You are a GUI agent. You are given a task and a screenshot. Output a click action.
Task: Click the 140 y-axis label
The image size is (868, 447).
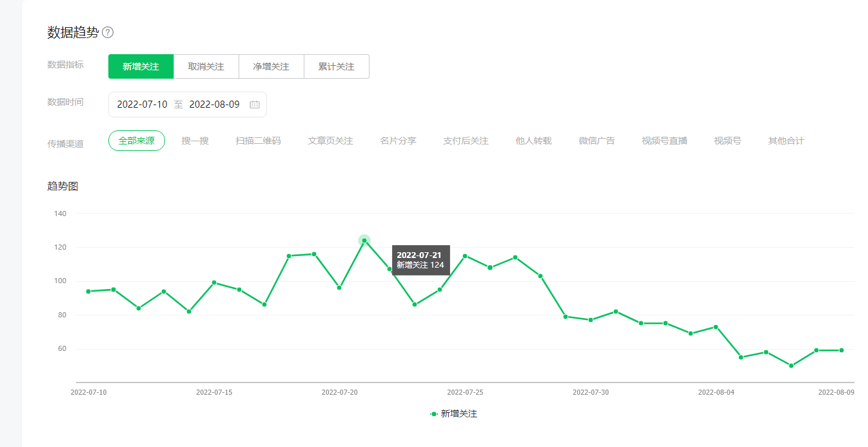[61, 214]
